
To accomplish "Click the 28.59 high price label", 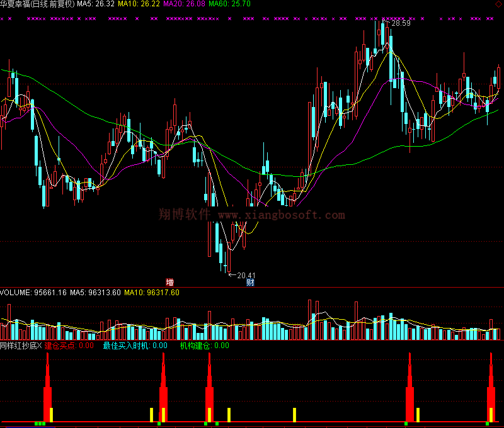I will 401,23.
